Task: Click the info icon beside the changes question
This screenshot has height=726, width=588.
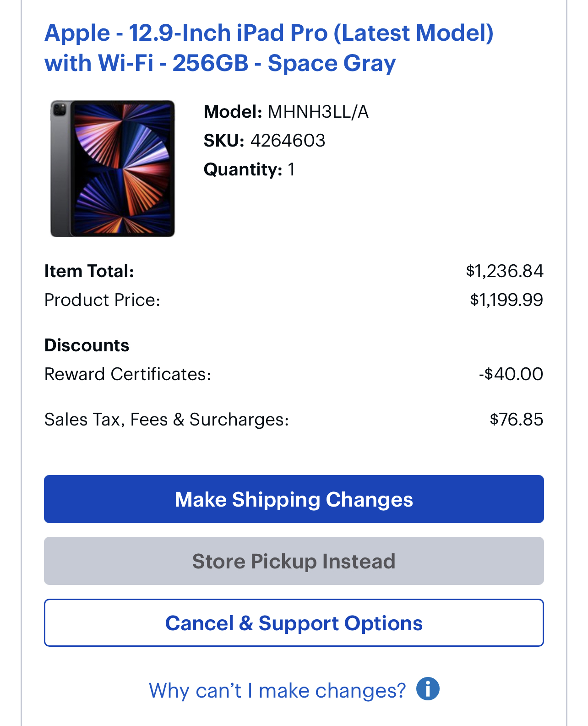Action: (x=428, y=689)
